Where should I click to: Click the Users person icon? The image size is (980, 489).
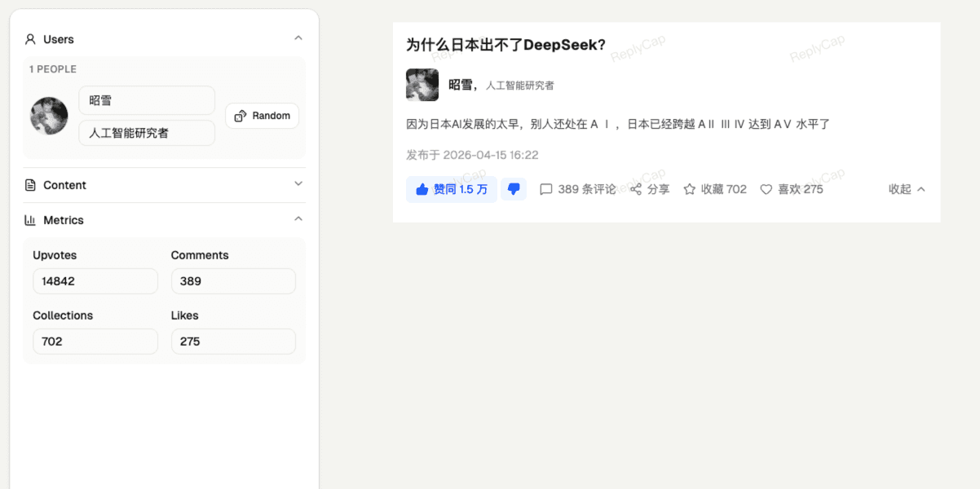click(x=30, y=39)
